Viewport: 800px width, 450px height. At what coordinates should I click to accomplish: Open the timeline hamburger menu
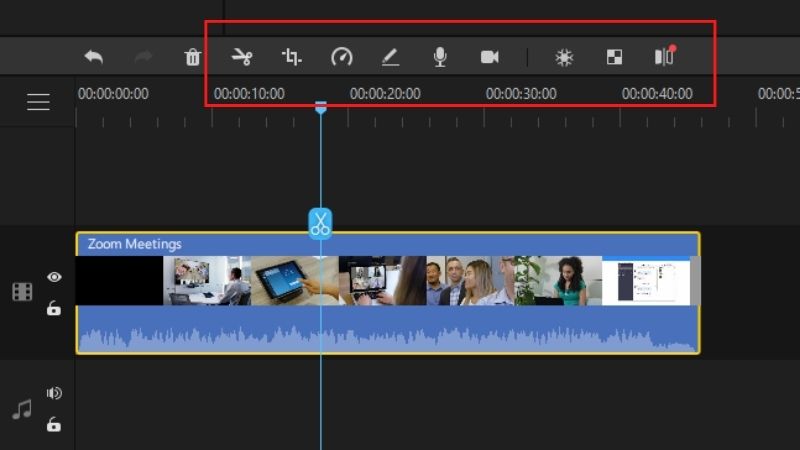38,102
